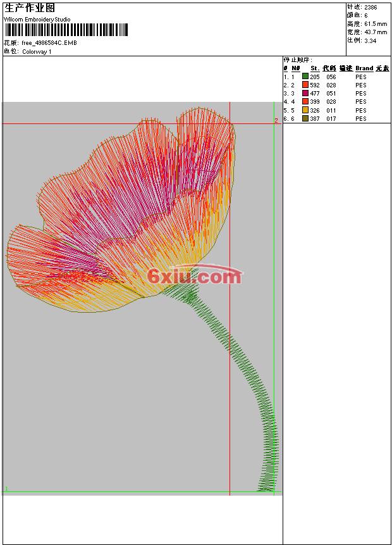The height and width of the screenshot is (545, 392).
Task: Click the Wilcom EmbroideryStudio text
Action: pyautogui.click(x=37, y=20)
